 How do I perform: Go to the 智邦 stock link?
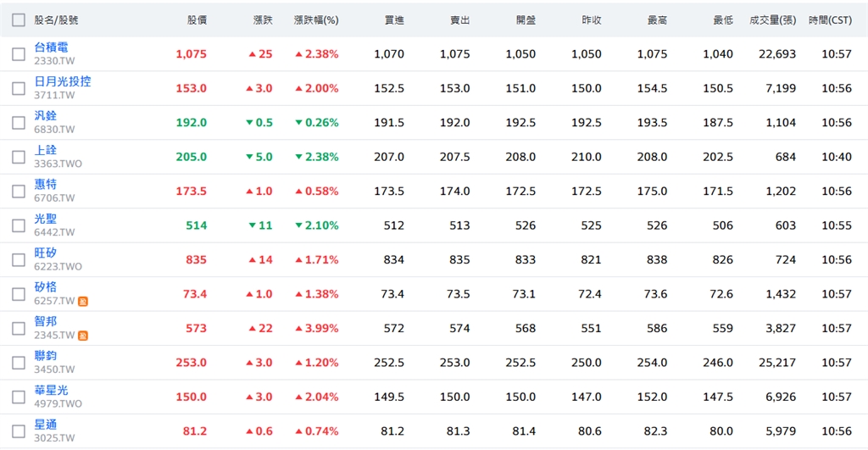pyautogui.click(x=46, y=321)
